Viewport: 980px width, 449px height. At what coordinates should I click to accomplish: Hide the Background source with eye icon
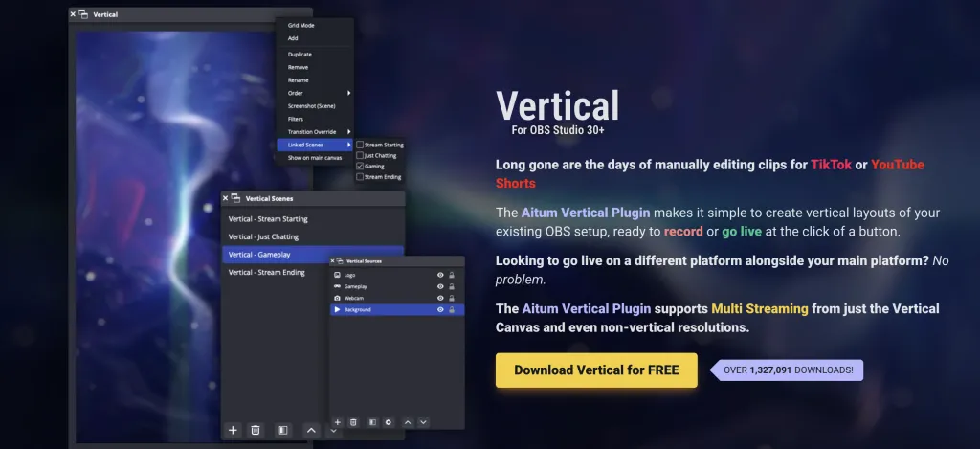440,309
